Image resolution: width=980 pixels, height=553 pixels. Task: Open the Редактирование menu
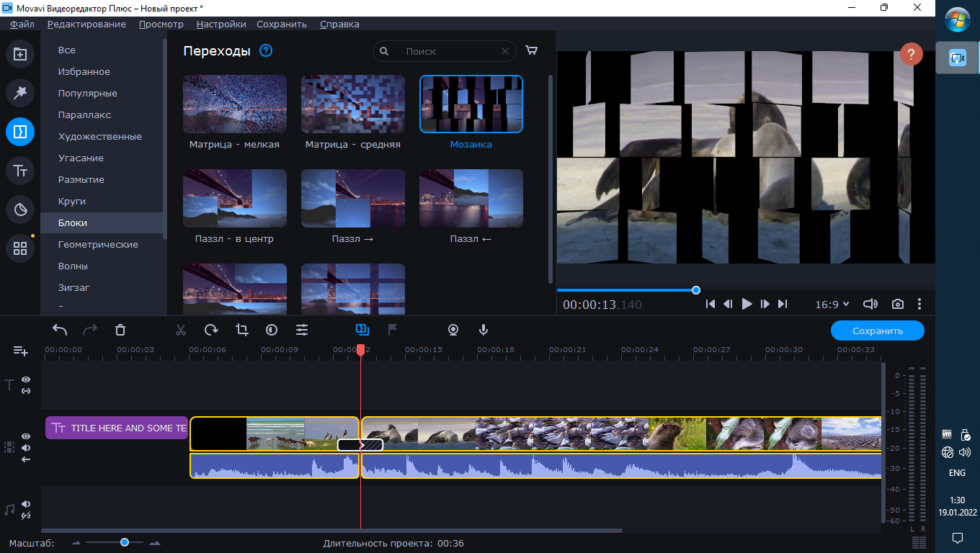click(x=86, y=24)
